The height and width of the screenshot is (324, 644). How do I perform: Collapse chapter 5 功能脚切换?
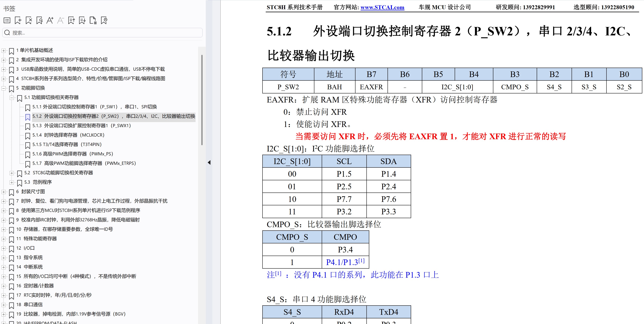click(4, 88)
